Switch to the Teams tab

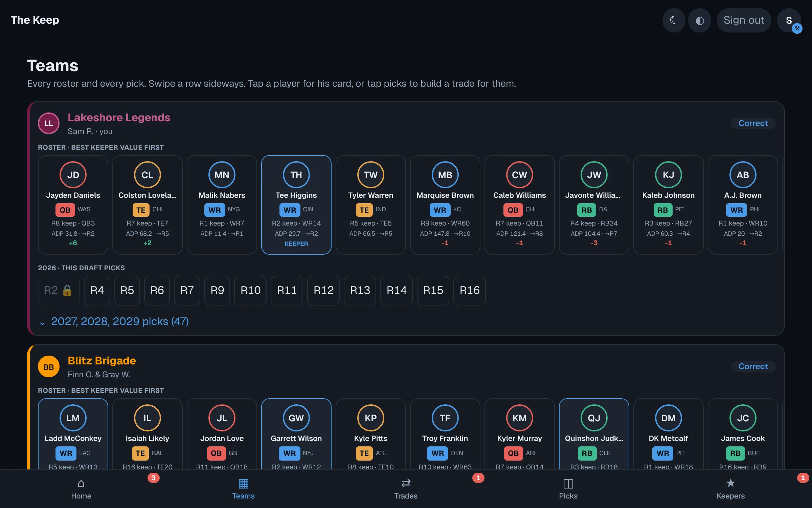[244, 489]
